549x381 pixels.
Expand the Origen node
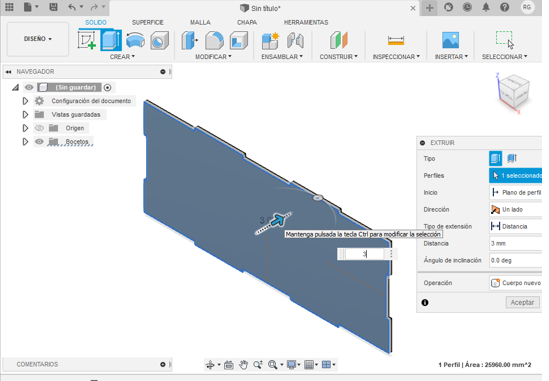[x=25, y=128]
